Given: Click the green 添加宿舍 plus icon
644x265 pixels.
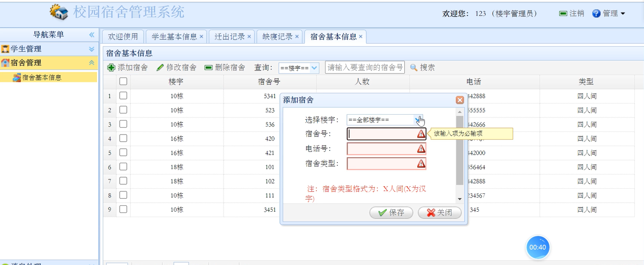Looking at the screenshot, I should [x=111, y=68].
